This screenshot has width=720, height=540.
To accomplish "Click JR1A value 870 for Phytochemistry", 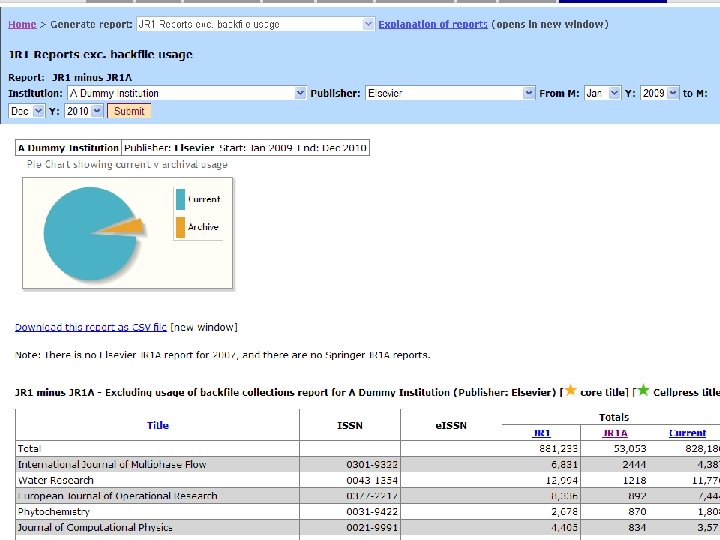I will tap(637, 512).
